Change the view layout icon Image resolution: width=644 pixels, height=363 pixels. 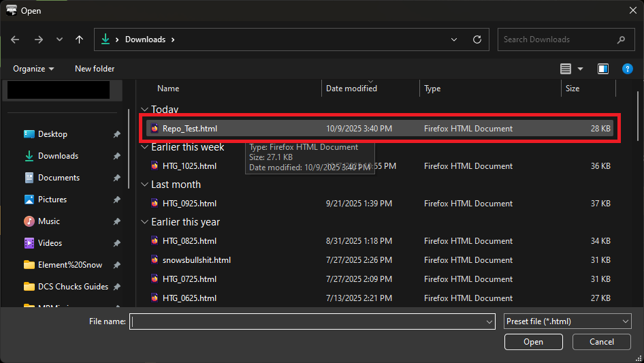coord(566,69)
